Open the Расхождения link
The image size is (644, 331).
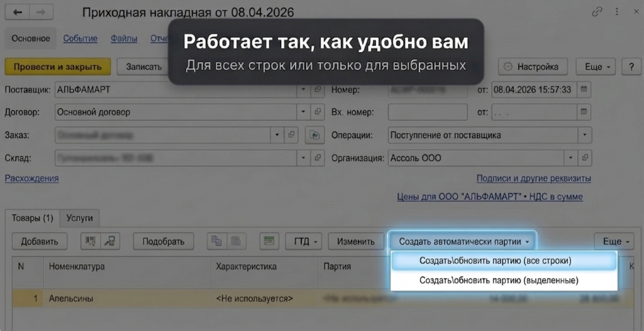(x=31, y=178)
